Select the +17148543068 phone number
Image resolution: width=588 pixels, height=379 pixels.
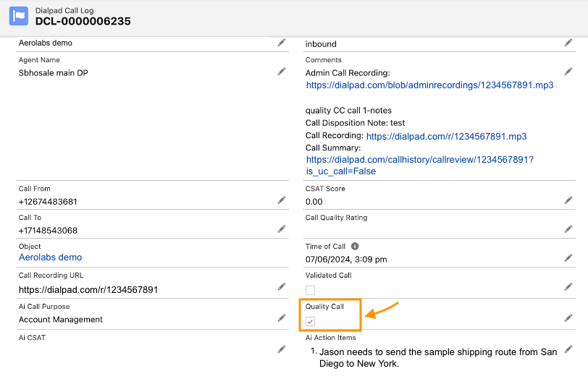click(x=48, y=231)
